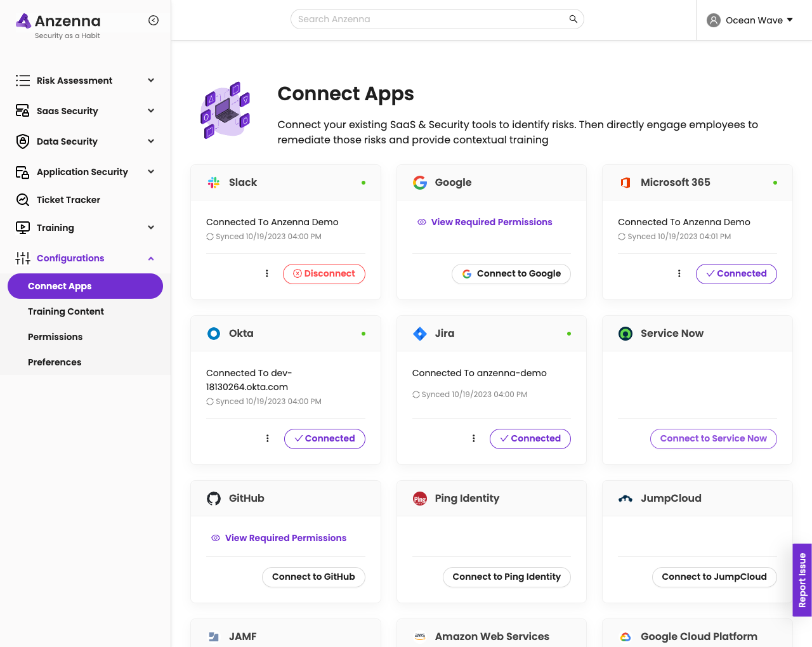This screenshot has height=647, width=812.
Task: Click the Anzenna logo icon
Action: pyautogui.click(x=23, y=21)
